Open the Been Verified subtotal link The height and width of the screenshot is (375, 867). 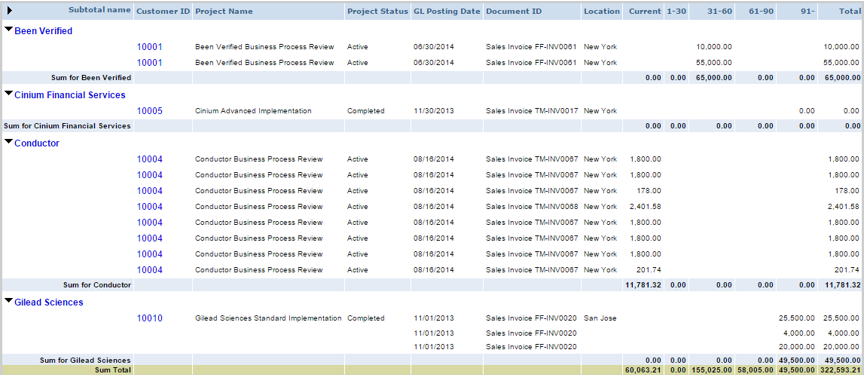point(43,31)
